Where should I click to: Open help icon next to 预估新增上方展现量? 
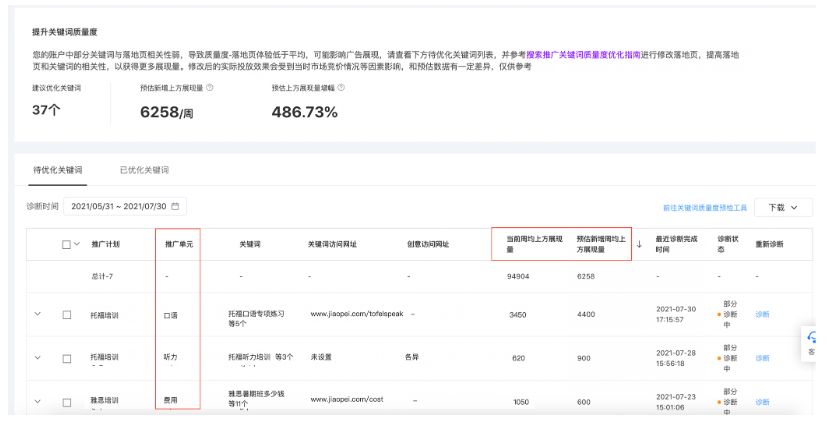coord(210,88)
